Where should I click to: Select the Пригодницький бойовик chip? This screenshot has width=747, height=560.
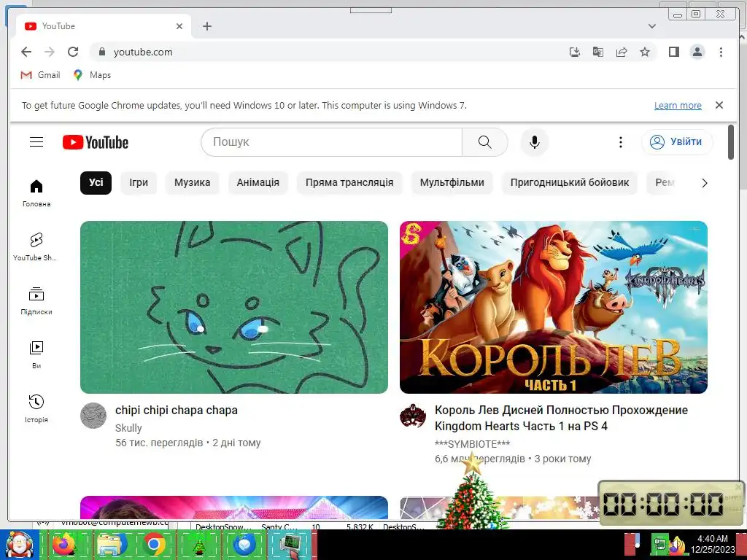tap(570, 183)
